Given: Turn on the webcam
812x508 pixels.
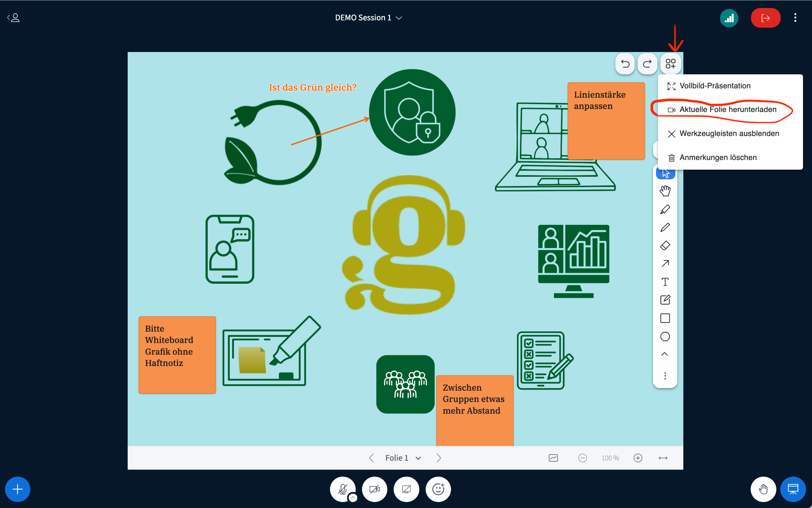Looking at the screenshot, I should pos(374,489).
